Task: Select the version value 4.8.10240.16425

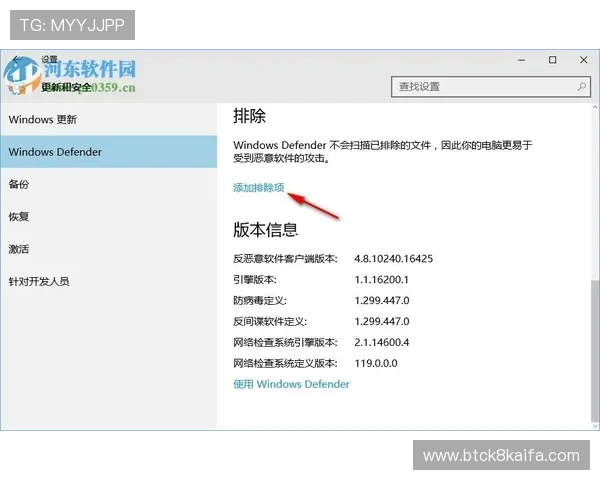Action: (393, 259)
